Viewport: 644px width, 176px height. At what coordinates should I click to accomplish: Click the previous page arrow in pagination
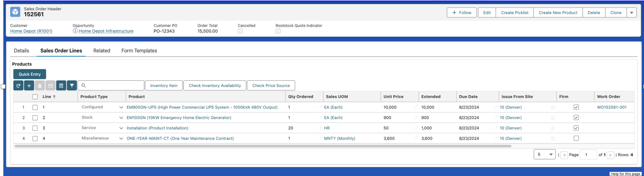pyautogui.click(x=564, y=155)
